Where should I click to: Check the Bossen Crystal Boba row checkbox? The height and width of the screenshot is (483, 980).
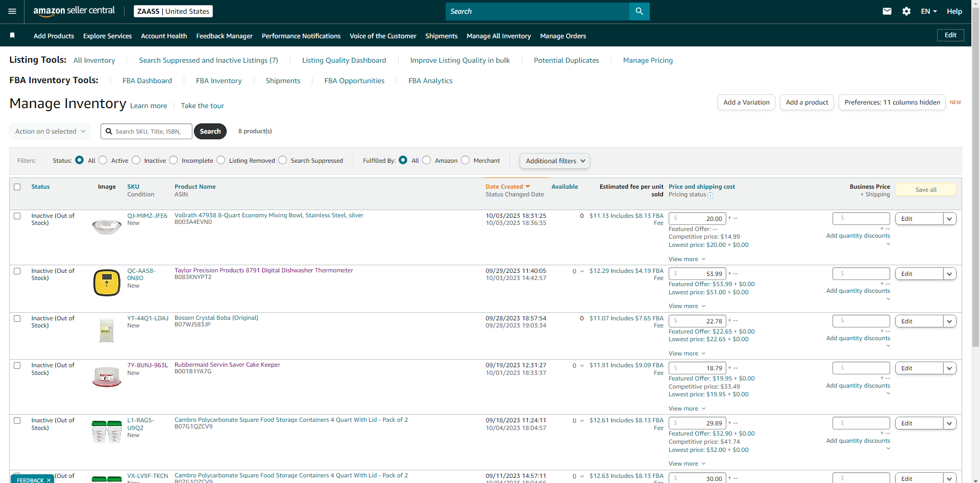pyautogui.click(x=17, y=318)
